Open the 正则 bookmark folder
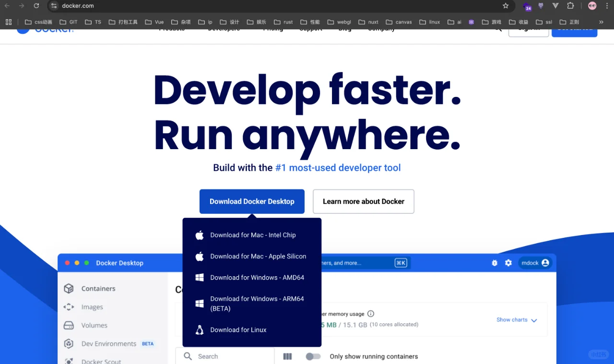Image resolution: width=614 pixels, height=364 pixels. [569, 22]
